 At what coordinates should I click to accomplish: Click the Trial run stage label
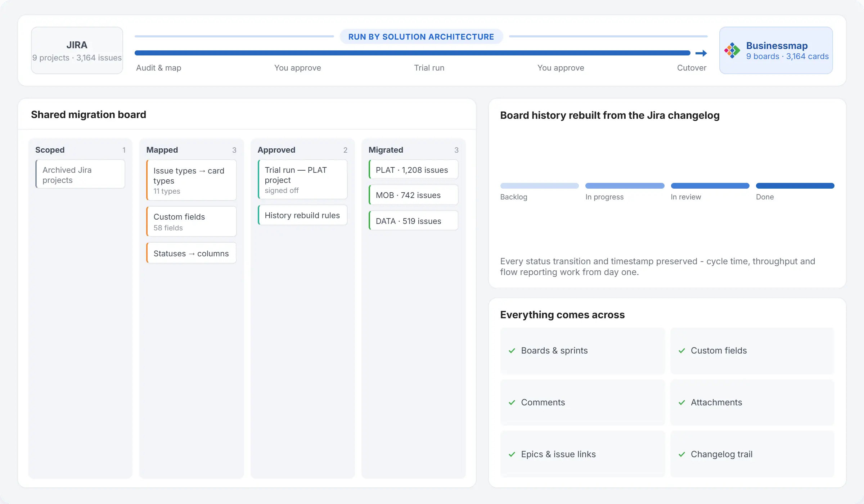[x=429, y=68]
